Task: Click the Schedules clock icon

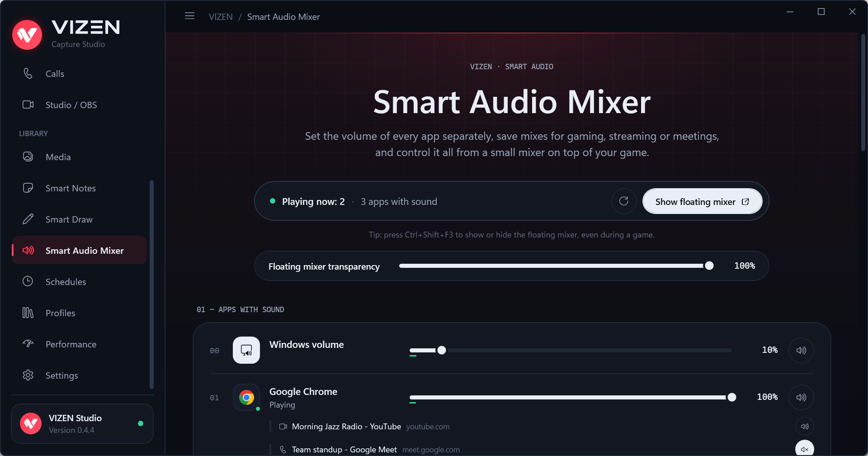Action: (28, 281)
